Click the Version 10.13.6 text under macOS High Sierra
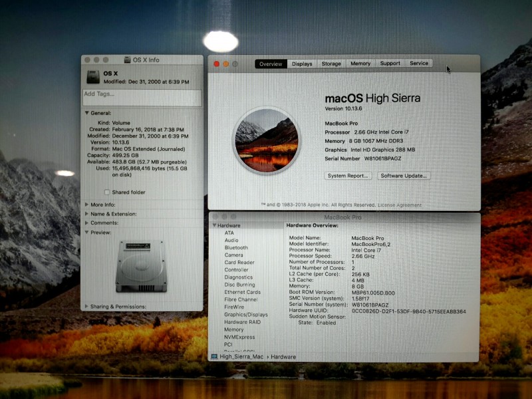Screen dimensions: 532x399 (x=343, y=109)
